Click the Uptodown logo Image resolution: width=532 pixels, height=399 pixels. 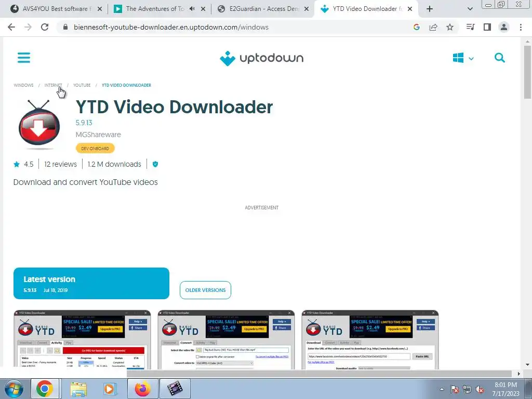coord(262,58)
